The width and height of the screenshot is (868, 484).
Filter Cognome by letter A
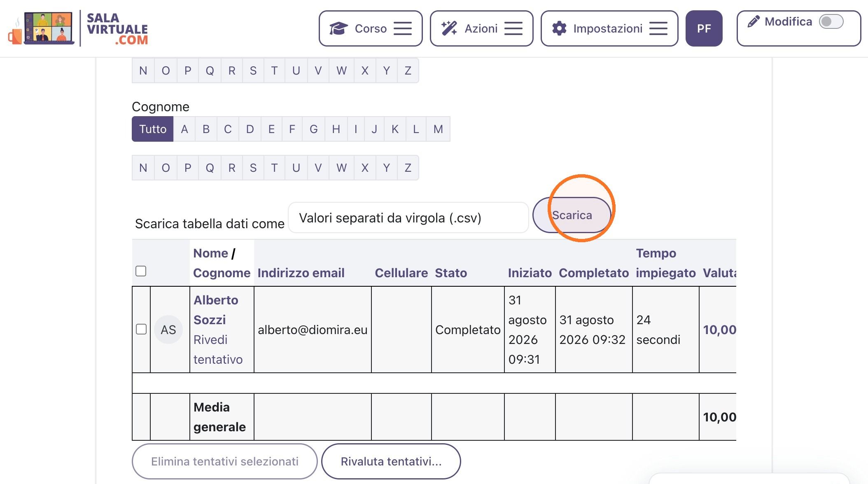point(184,129)
